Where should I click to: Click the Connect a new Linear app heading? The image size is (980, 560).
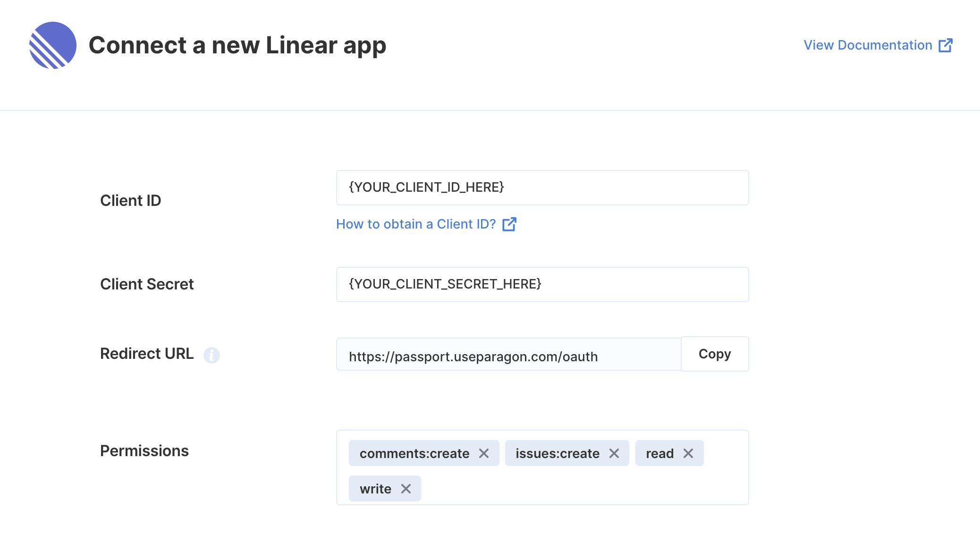pos(237,45)
